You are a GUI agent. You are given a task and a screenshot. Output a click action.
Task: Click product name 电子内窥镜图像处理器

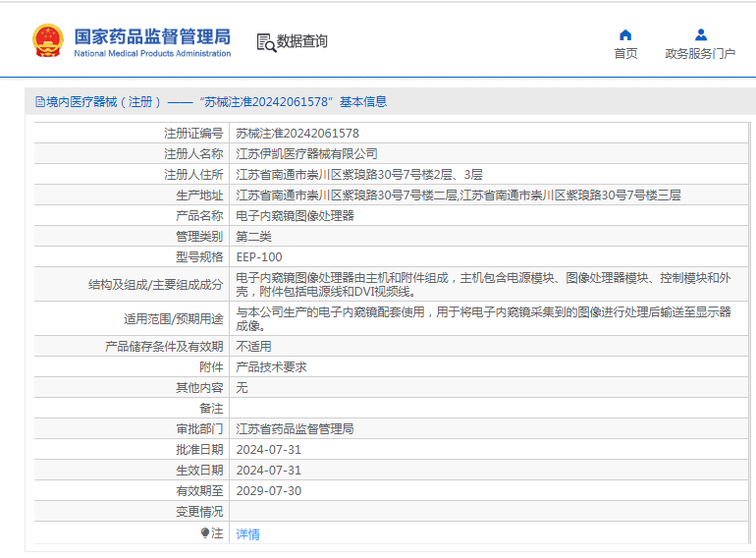[x=295, y=215]
